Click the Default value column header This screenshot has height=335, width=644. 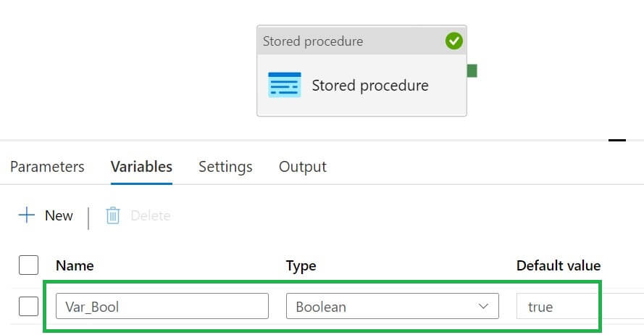558,265
